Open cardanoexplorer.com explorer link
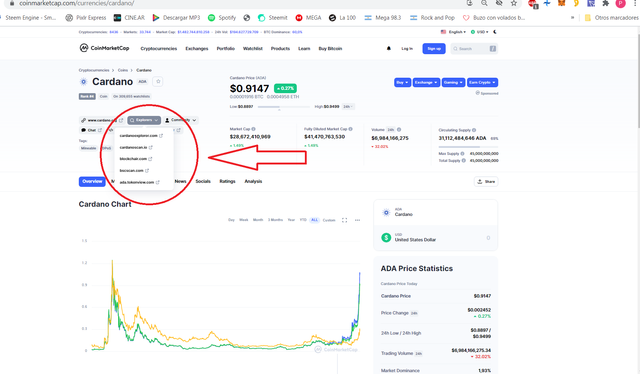Screen dimensions: 640x374 (141, 136)
